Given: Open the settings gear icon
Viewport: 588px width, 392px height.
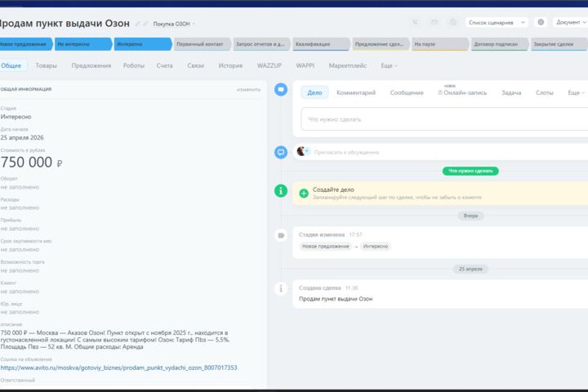Looking at the screenshot, I should pyautogui.click(x=541, y=22).
